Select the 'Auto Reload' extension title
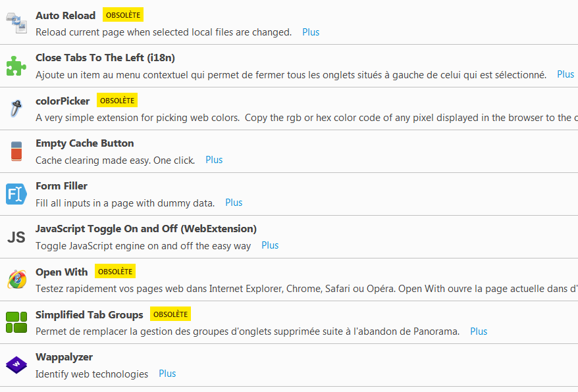Screen dimensions: 578x392 pos(66,16)
